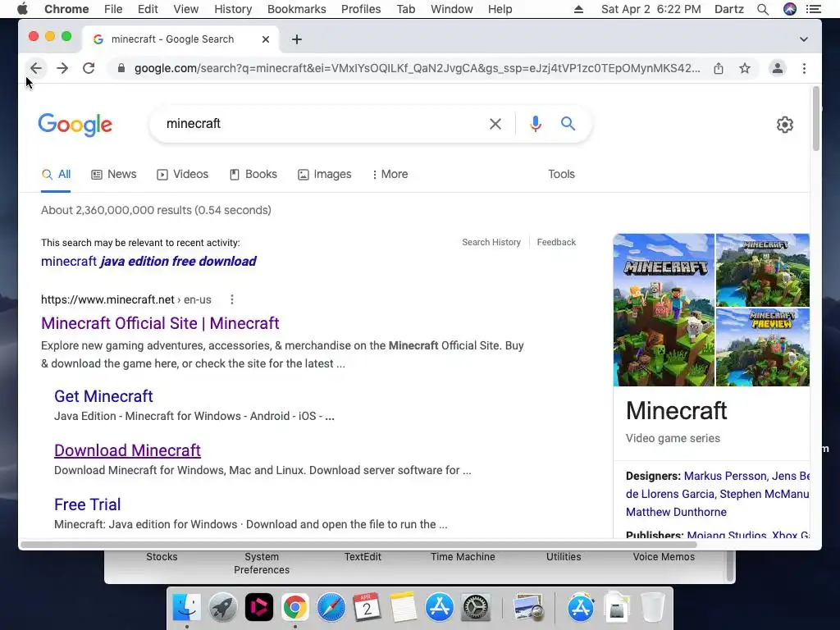Bookmark this page with the star

coord(745,68)
